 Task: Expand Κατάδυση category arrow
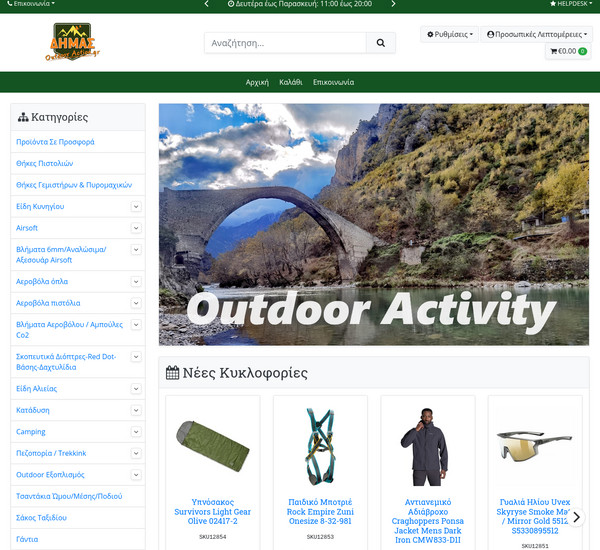tap(136, 410)
